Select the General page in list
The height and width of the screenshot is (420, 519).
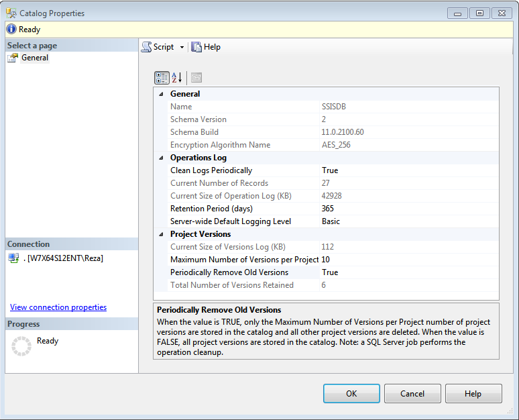pyautogui.click(x=35, y=58)
